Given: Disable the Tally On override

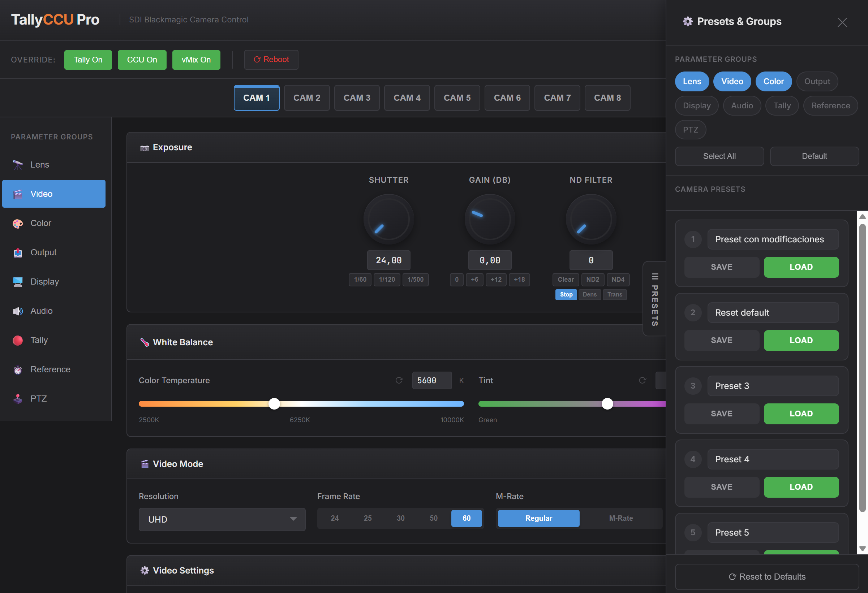Looking at the screenshot, I should (x=88, y=60).
